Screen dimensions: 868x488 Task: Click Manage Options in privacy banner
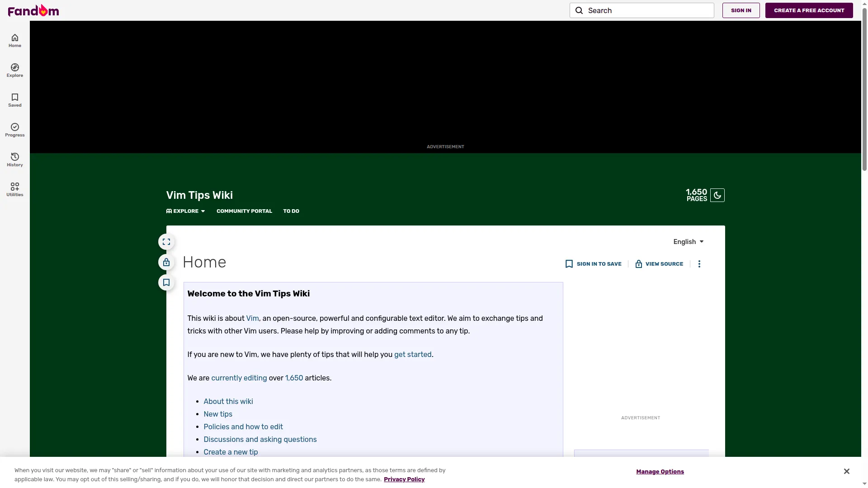coord(660,472)
